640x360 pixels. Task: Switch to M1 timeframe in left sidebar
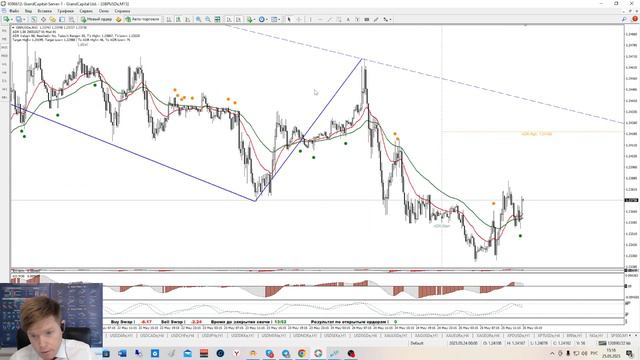pyautogui.click(x=4, y=31)
